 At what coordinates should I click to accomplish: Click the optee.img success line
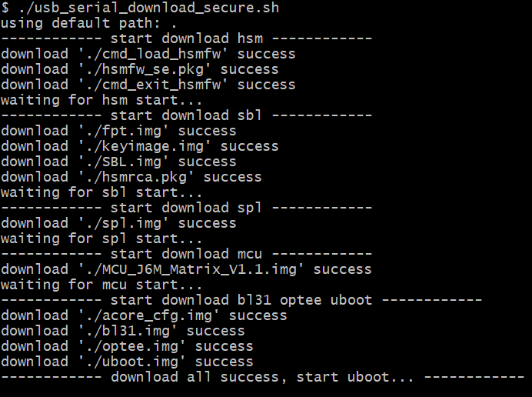coord(127,346)
